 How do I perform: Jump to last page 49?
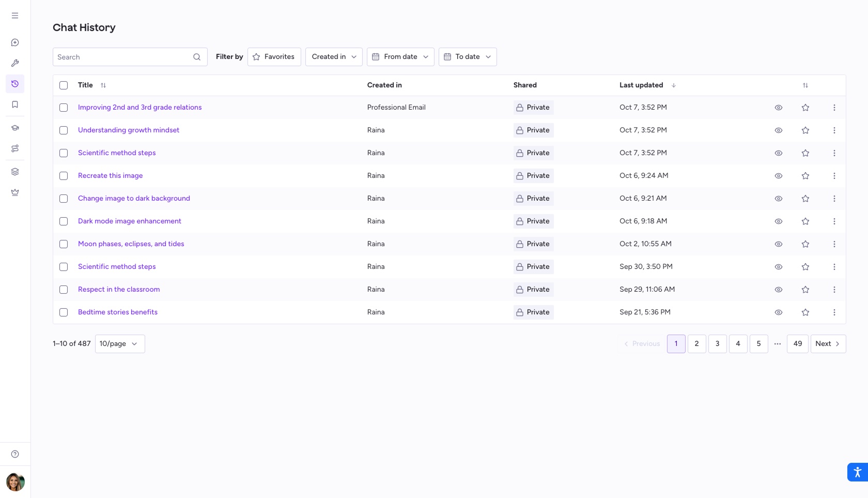[x=797, y=344]
